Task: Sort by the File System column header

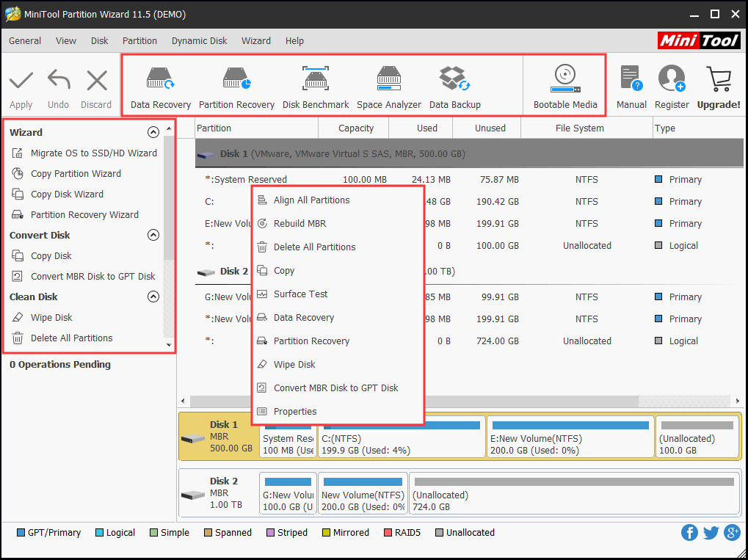Action: coord(587,128)
